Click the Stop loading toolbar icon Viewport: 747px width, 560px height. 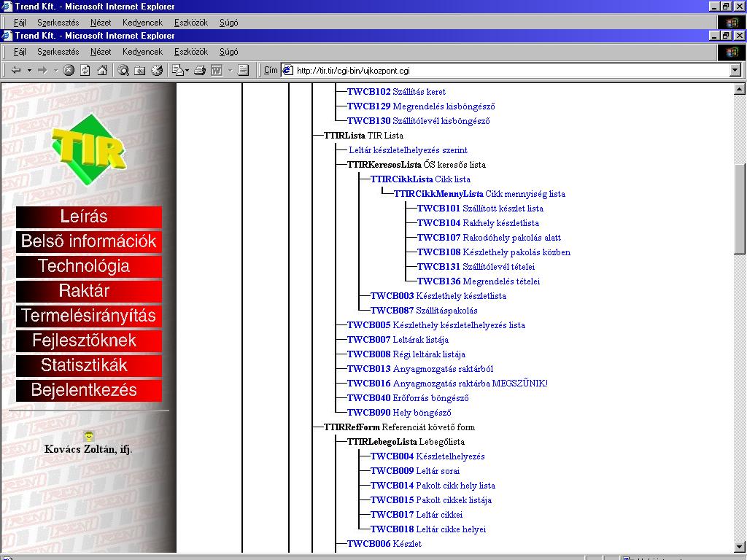tap(69, 71)
